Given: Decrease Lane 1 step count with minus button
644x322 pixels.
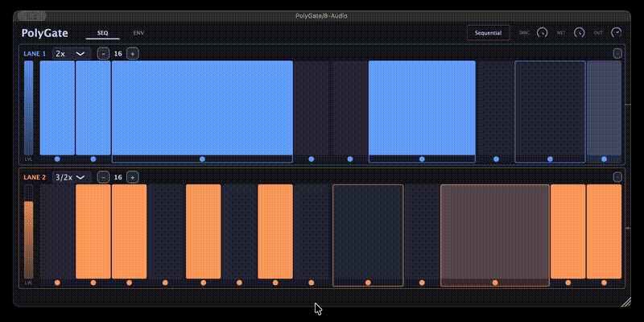Looking at the screenshot, I should (x=104, y=53).
